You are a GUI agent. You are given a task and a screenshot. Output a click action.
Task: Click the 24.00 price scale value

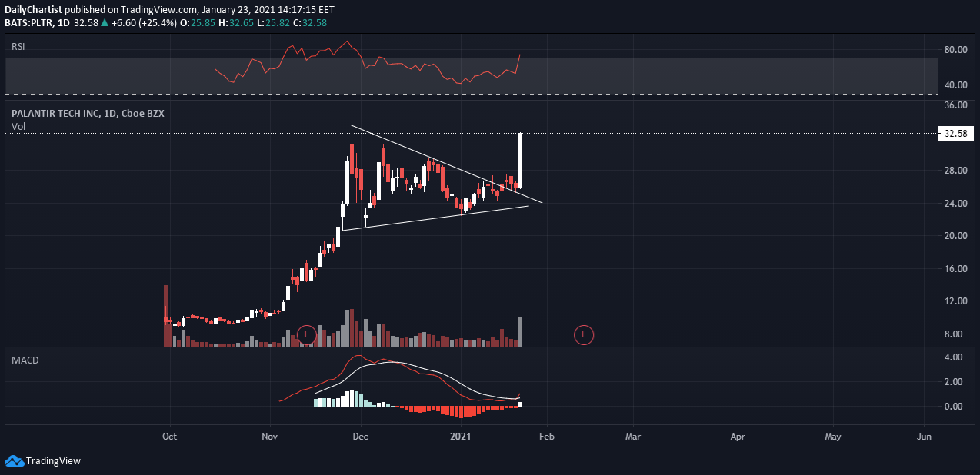[x=955, y=204]
